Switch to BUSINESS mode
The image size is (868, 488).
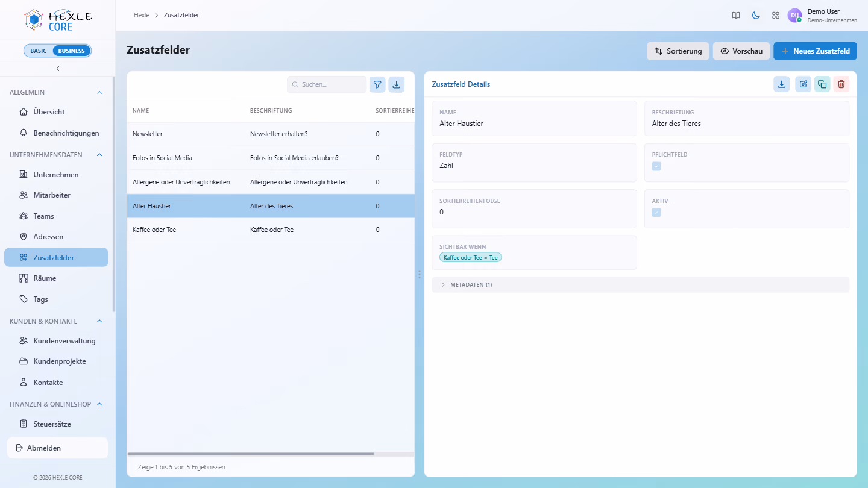(x=72, y=51)
